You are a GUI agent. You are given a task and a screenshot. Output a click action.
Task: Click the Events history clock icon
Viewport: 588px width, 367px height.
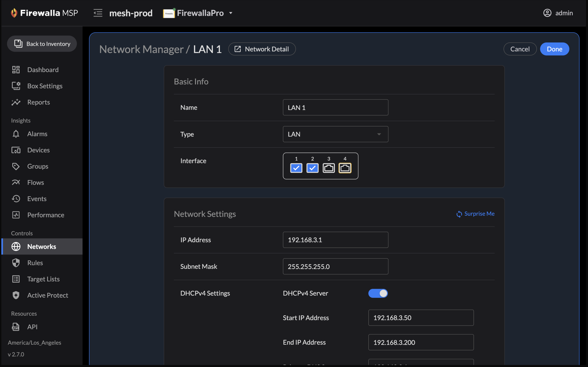16,198
